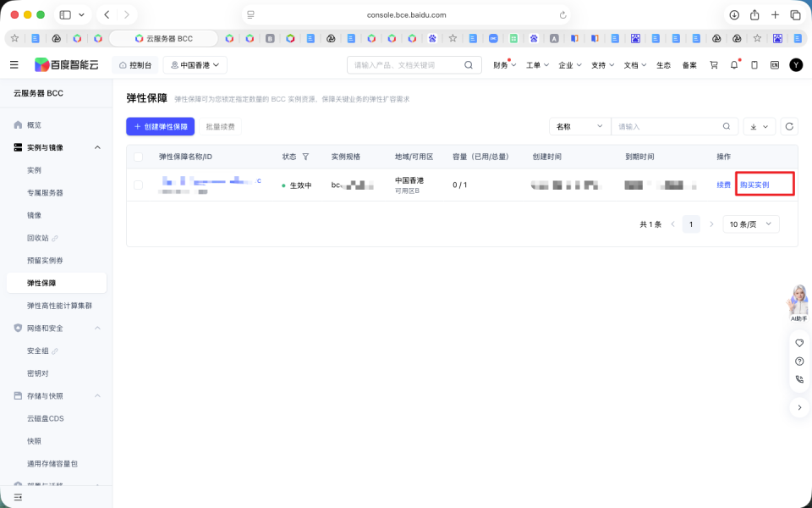Open the 财务 header dropdown

(x=504, y=65)
